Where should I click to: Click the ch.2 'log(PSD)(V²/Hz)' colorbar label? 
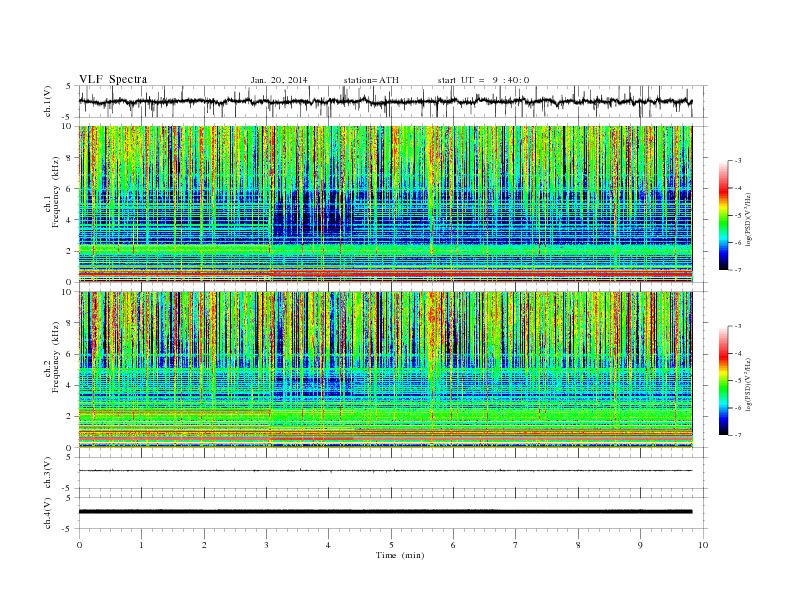tap(747, 384)
